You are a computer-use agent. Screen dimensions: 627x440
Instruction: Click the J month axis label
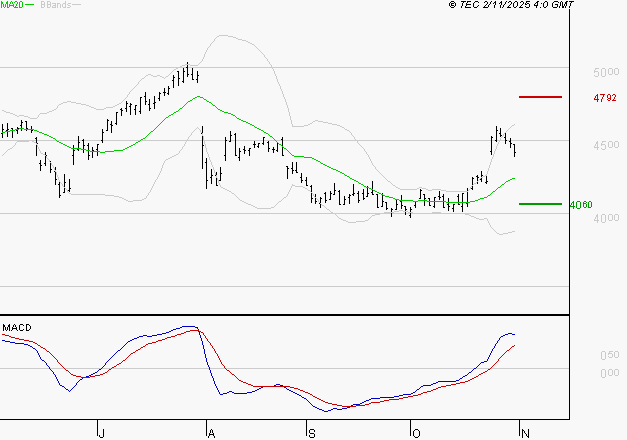(102, 434)
